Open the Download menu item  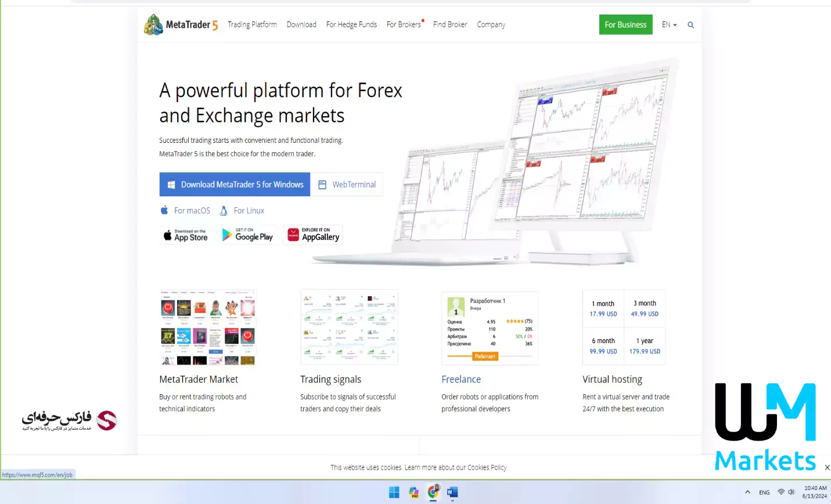301,24
